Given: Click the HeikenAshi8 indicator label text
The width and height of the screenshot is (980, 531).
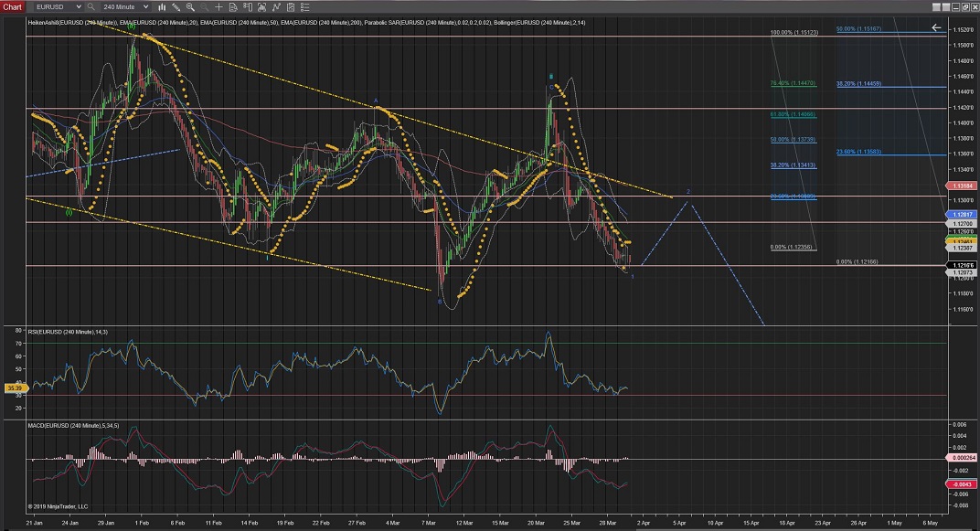Looking at the screenshot, I should (72, 23).
